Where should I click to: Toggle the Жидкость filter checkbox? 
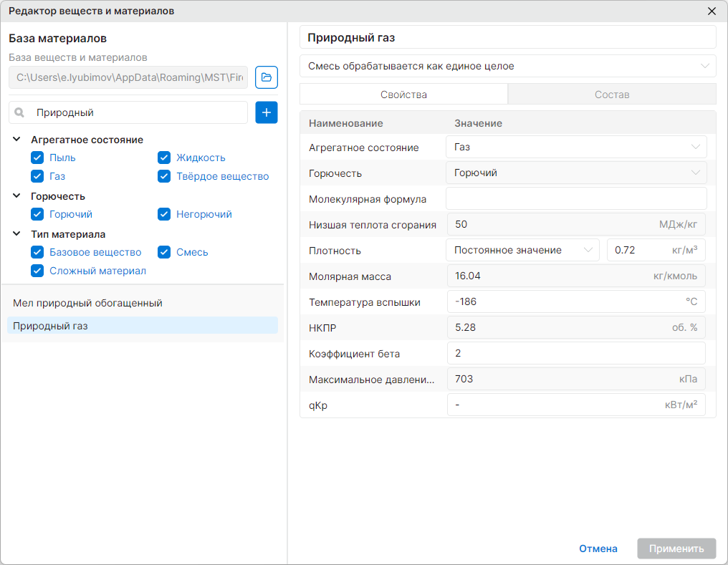click(x=164, y=158)
